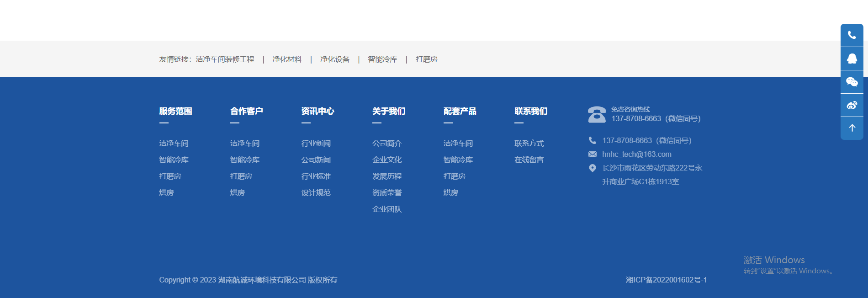Open friendly link 洁净车间装修工程
This screenshot has height=298, width=868.
225,59
